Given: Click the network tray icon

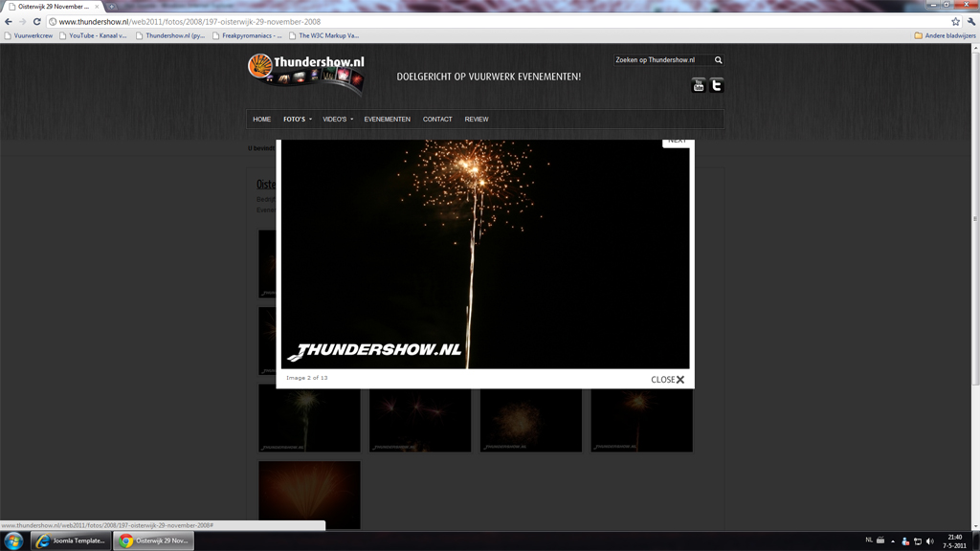Looking at the screenshot, I should (918, 541).
